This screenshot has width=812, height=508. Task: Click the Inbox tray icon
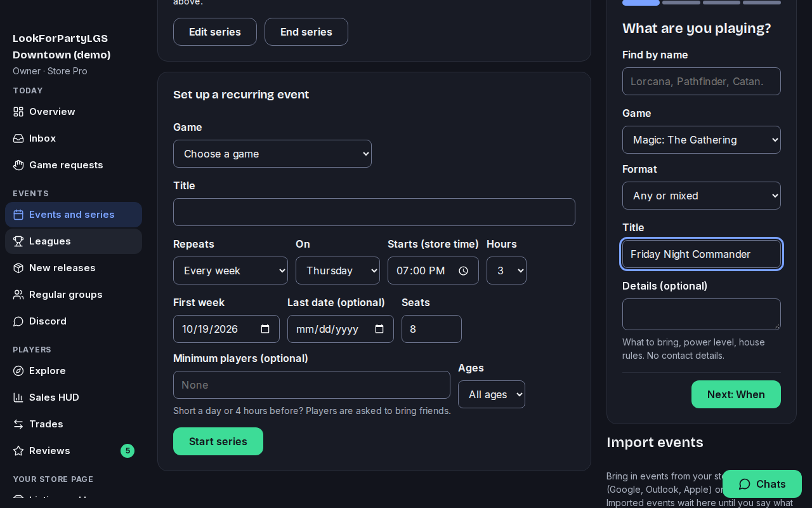coord(18,138)
